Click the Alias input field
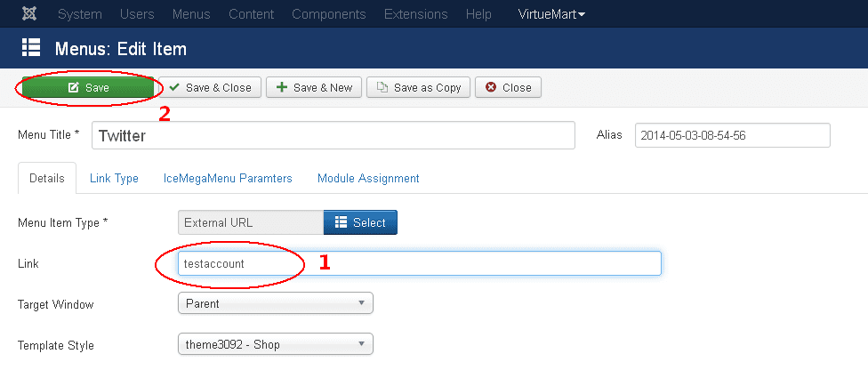Screen dimensions: 868x378 (x=733, y=135)
